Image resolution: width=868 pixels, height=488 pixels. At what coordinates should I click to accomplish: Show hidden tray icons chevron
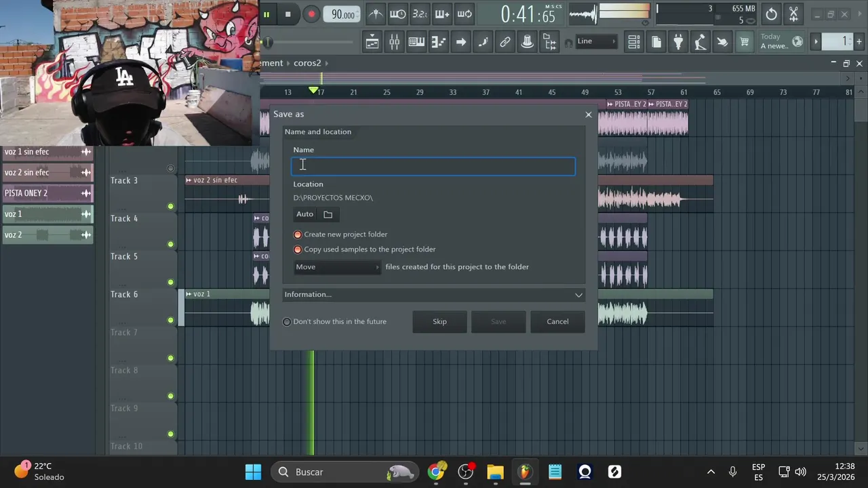coord(711,472)
